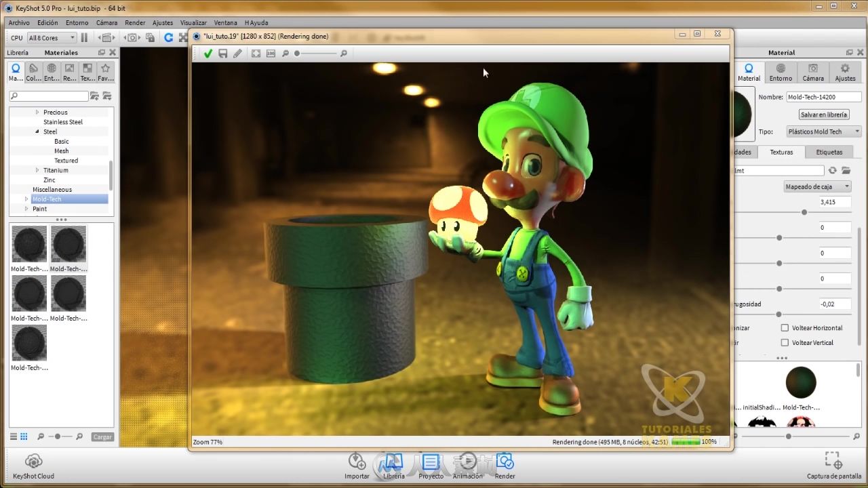Adjust library thumbnail size slider
Image resolution: width=868 pixels, height=488 pixels.
click(58, 436)
